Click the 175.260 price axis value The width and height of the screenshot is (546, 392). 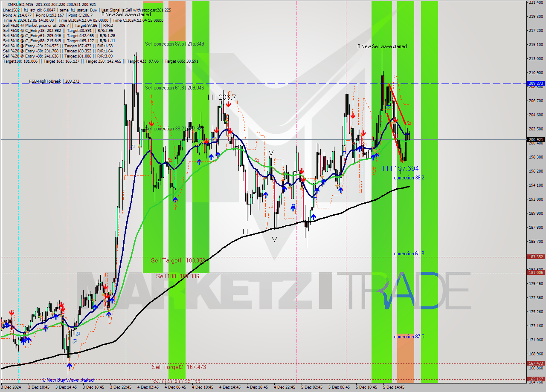click(536, 312)
